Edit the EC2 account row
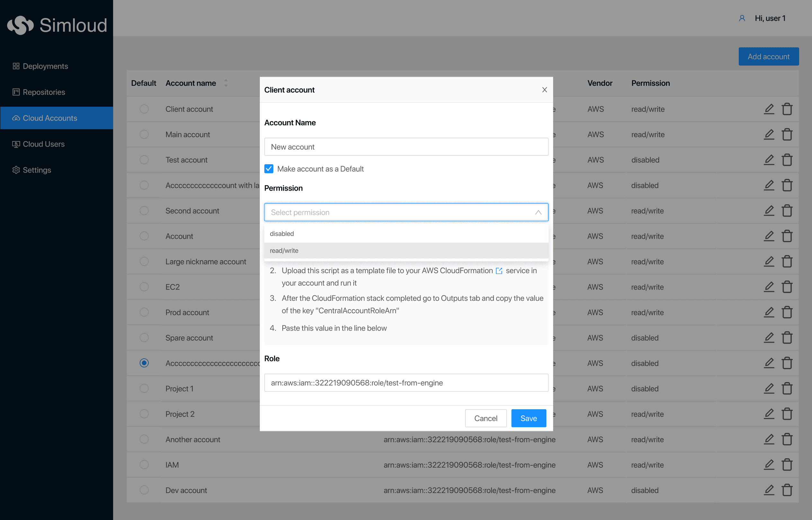This screenshot has height=520, width=812. pos(769,287)
